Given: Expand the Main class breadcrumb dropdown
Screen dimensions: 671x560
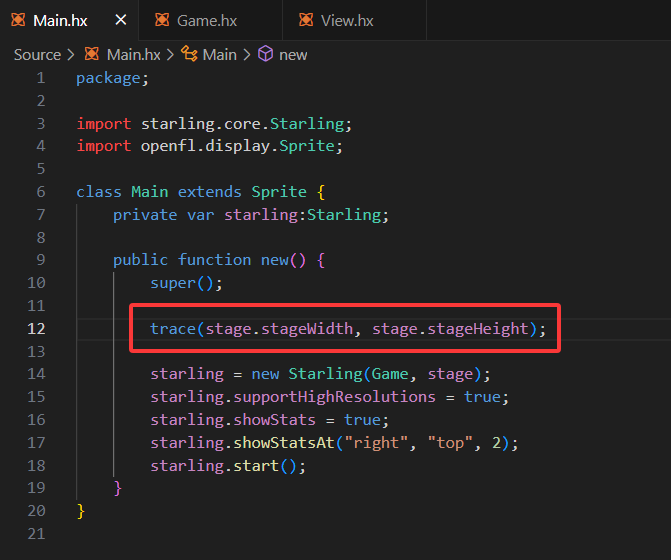Looking at the screenshot, I should click(219, 54).
